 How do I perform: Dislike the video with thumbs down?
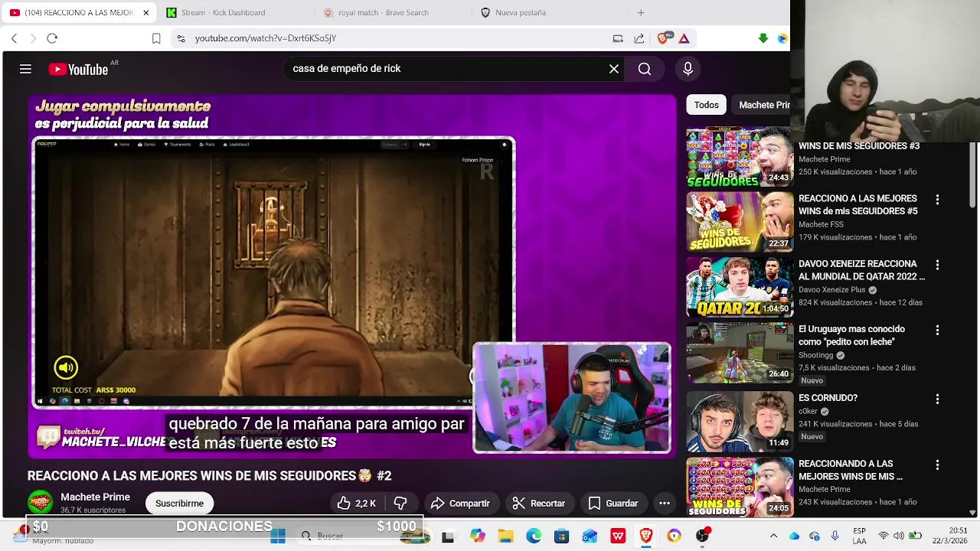400,503
